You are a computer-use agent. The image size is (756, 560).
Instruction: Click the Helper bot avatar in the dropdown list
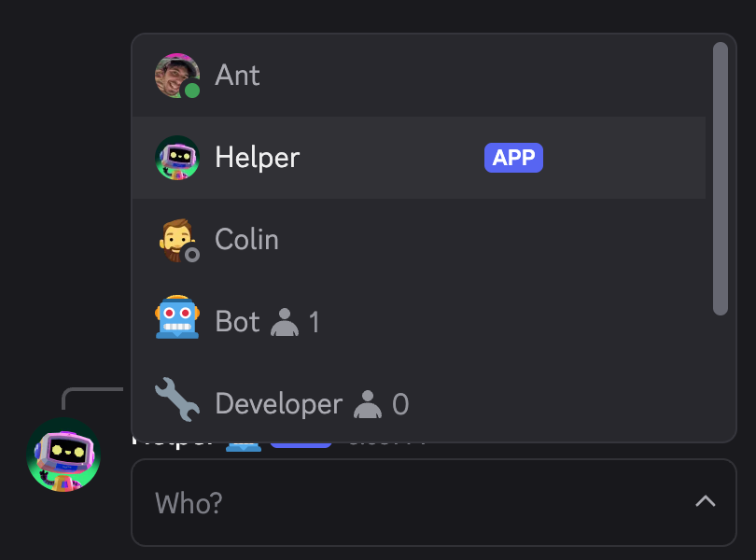tap(176, 158)
